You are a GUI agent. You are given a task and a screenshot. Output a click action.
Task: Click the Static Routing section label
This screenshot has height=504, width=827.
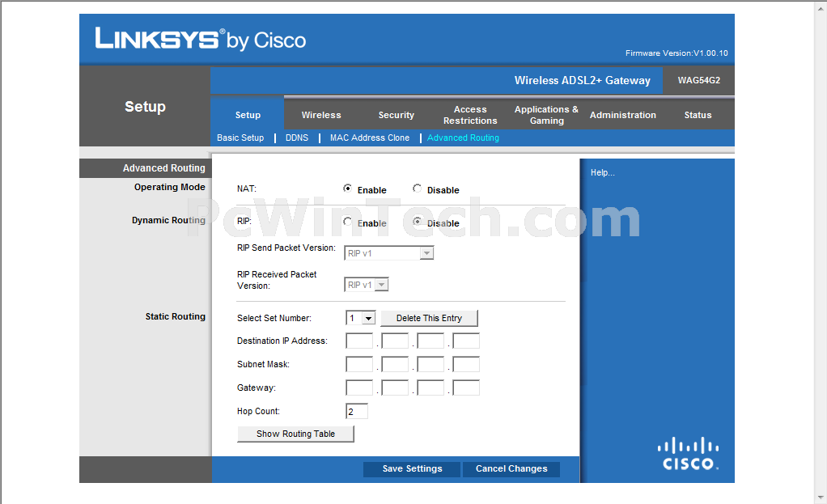pos(175,316)
